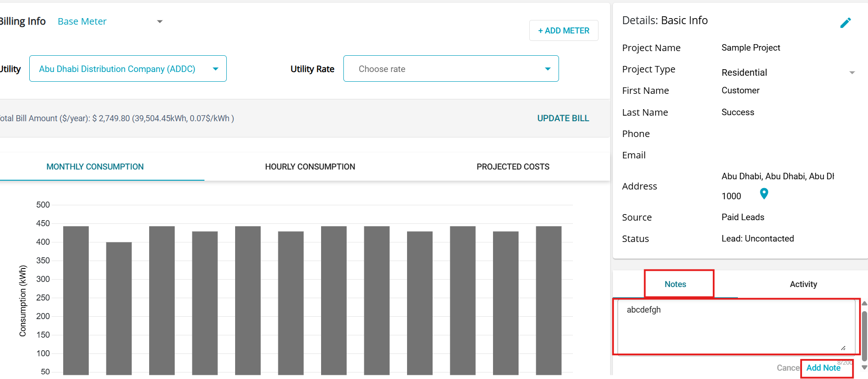Viewport: 868px width, 379px height.
Task: Switch to the Hourly Consumption tab
Action: coord(310,167)
